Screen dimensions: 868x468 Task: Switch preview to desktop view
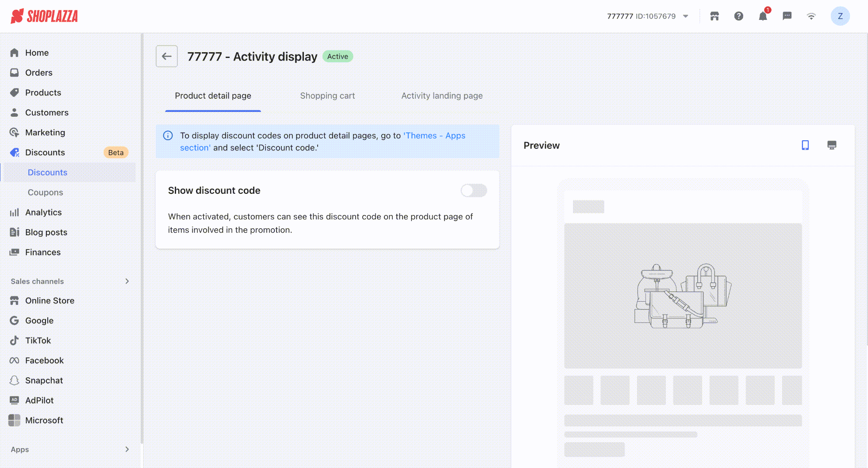[832, 146]
